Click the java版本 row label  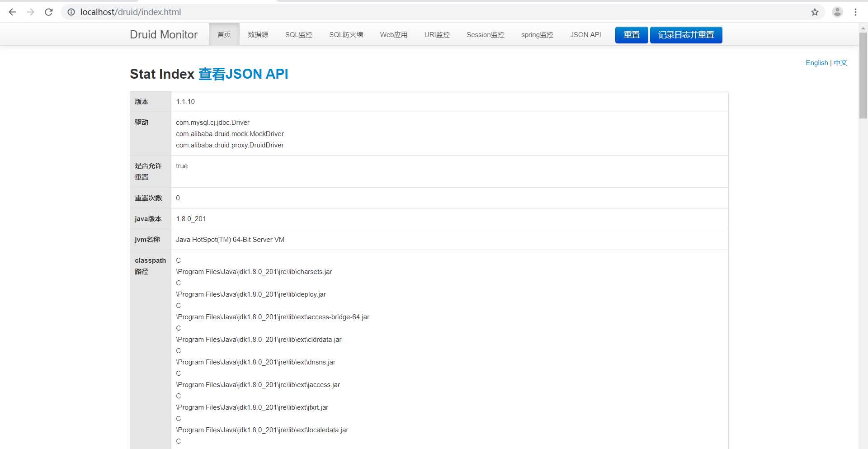[x=148, y=219]
